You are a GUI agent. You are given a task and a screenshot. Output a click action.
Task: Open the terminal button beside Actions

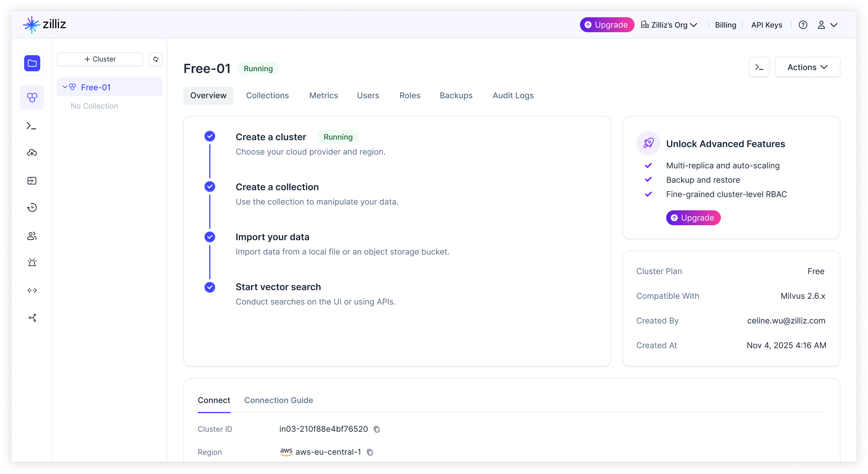(x=759, y=67)
